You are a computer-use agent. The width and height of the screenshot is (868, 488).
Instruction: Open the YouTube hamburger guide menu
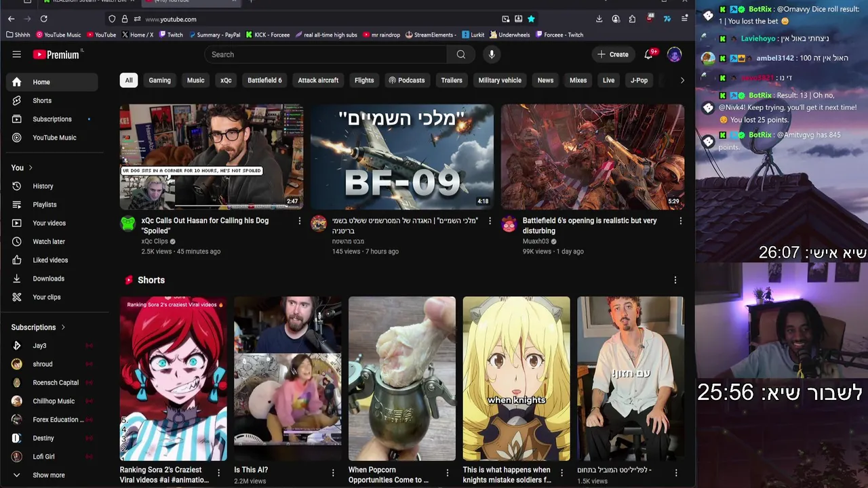[x=17, y=54]
